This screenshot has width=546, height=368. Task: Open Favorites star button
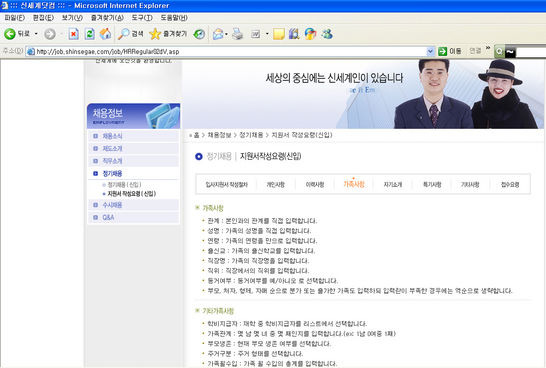tap(168, 34)
